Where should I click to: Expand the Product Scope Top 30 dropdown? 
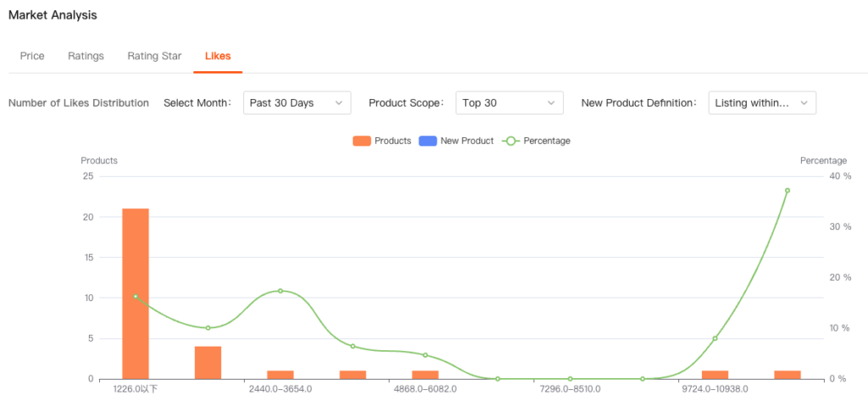point(509,103)
